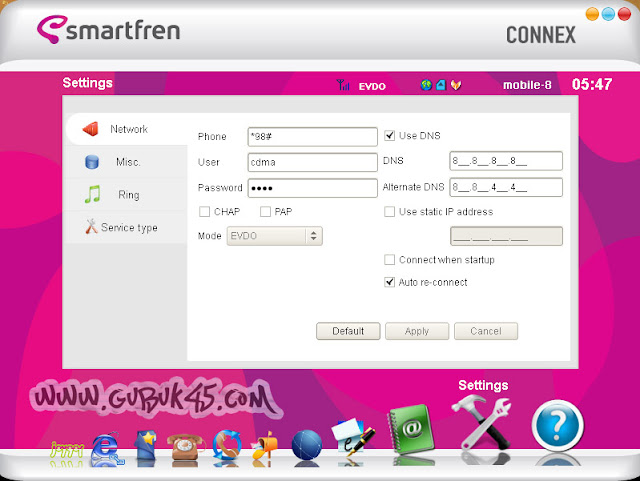
Task: Click the Default button
Action: pyautogui.click(x=348, y=331)
